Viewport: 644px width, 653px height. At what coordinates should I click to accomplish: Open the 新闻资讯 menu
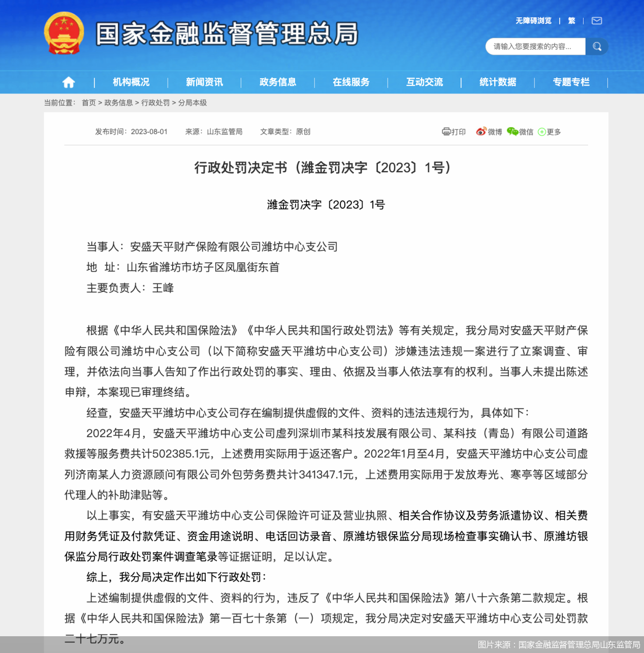coord(204,82)
